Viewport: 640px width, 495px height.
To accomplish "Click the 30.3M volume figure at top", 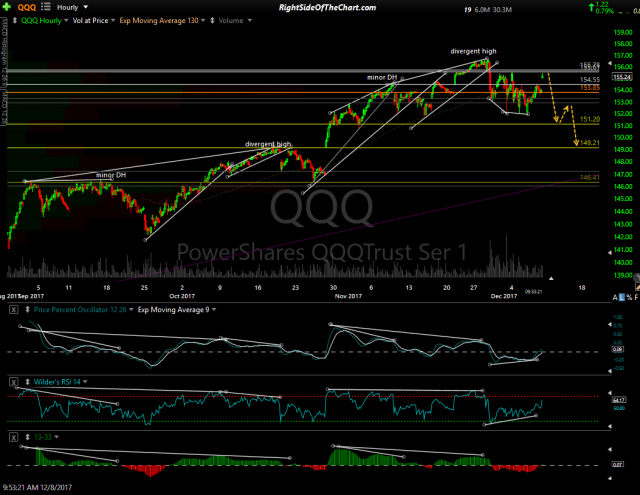I will coord(502,9).
